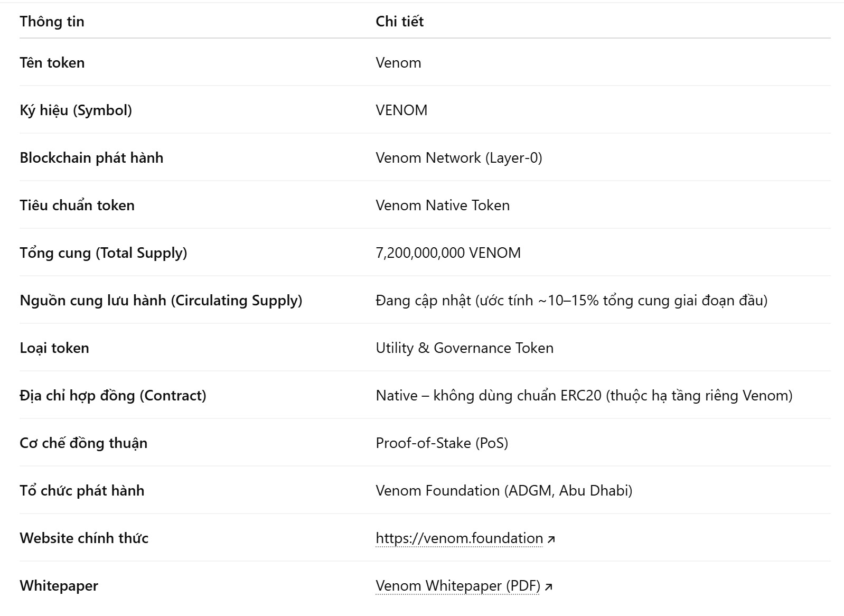Click the "Venom Network (Layer-0)" cell

[458, 157]
